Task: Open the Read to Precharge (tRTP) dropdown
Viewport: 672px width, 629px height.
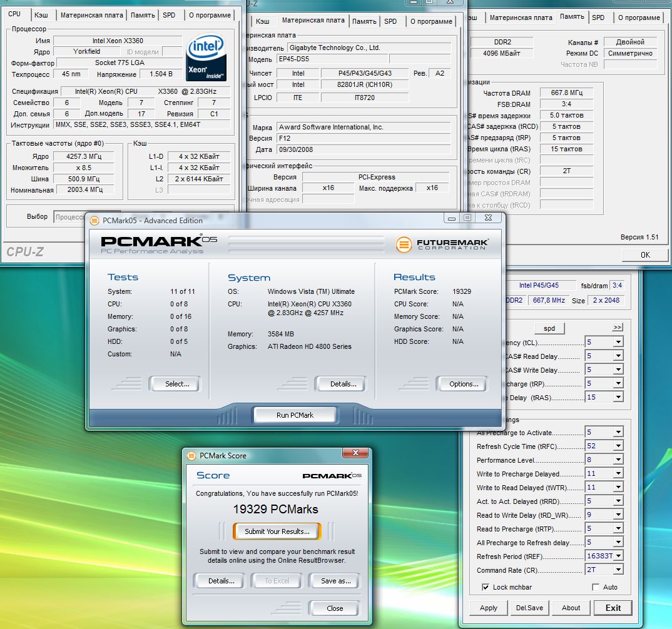Action: coord(618,528)
